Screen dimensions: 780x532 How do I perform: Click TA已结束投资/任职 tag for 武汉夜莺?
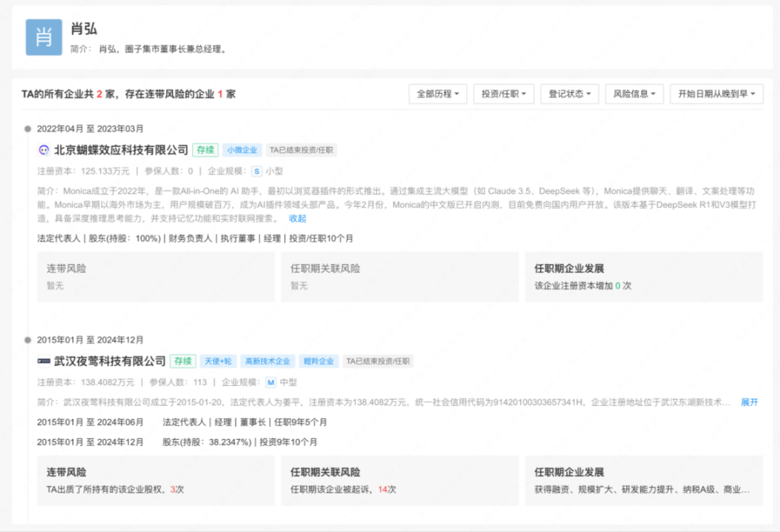click(x=378, y=362)
